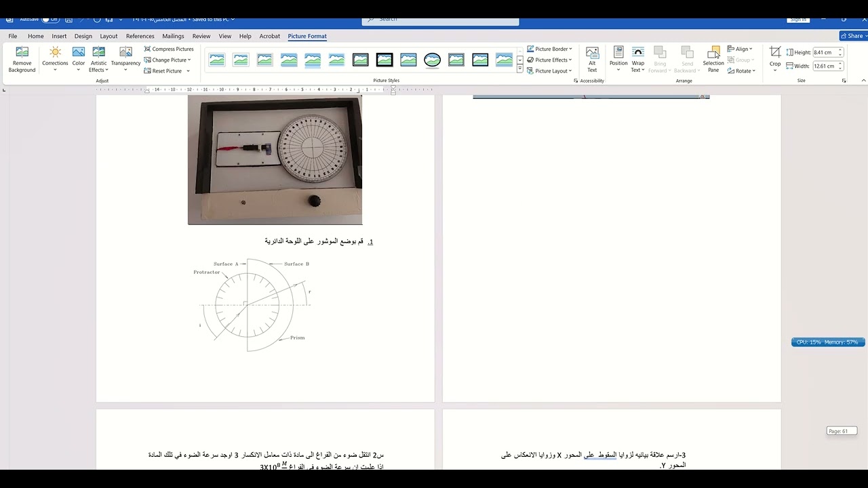Expand the Reset Picture dropdown arrow

pyautogui.click(x=189, y=70)
